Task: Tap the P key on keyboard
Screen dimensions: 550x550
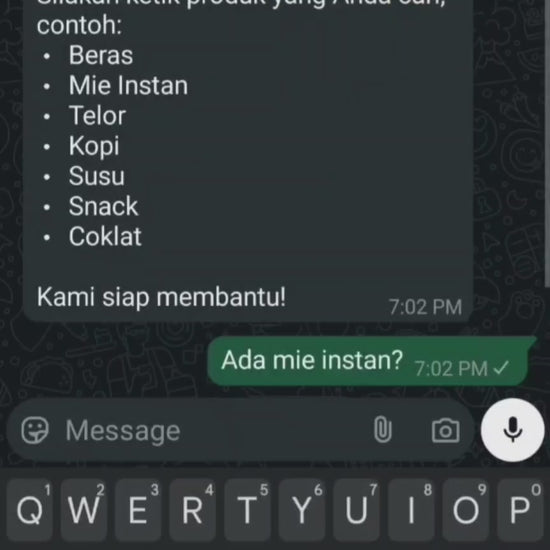Action: pyautogui.click(x=520, y=510)
